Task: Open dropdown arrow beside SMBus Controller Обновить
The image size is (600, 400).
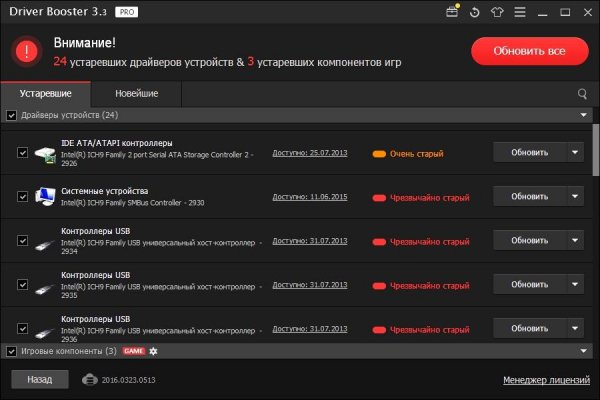Action: click(x=575, y=196)
